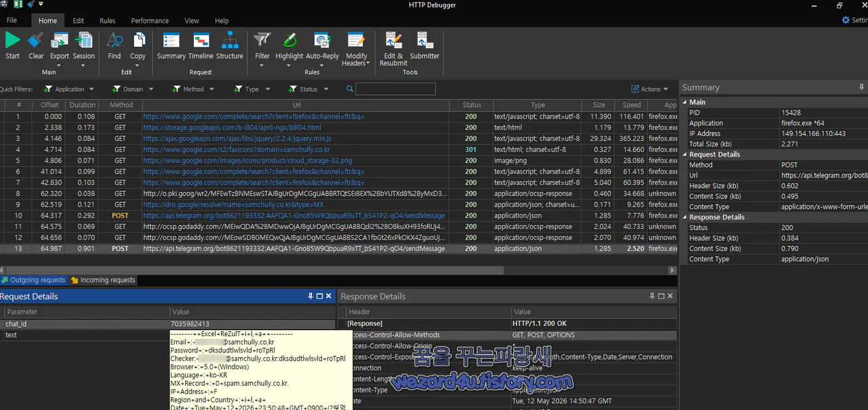Show the Structure view icon
This screenshot has height=410, width=868.
(x=230, y=41)
